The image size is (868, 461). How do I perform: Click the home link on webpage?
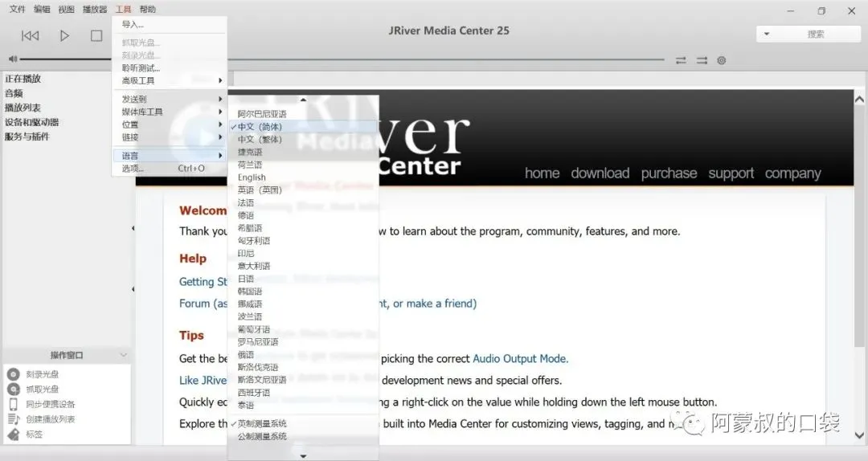click(x=542, y=173)
